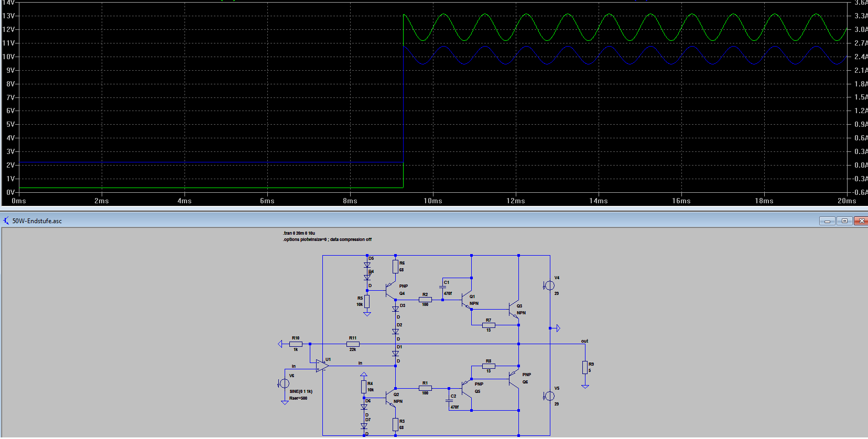868x439 pixels.
Task: Click capacitor C2 symbol
Action: pos(449,401)
